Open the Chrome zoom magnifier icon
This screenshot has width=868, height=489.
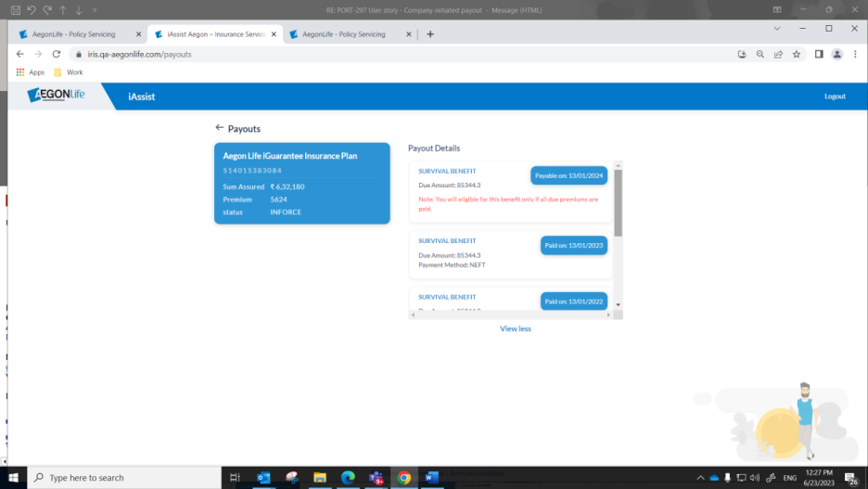tap(760, 55)
